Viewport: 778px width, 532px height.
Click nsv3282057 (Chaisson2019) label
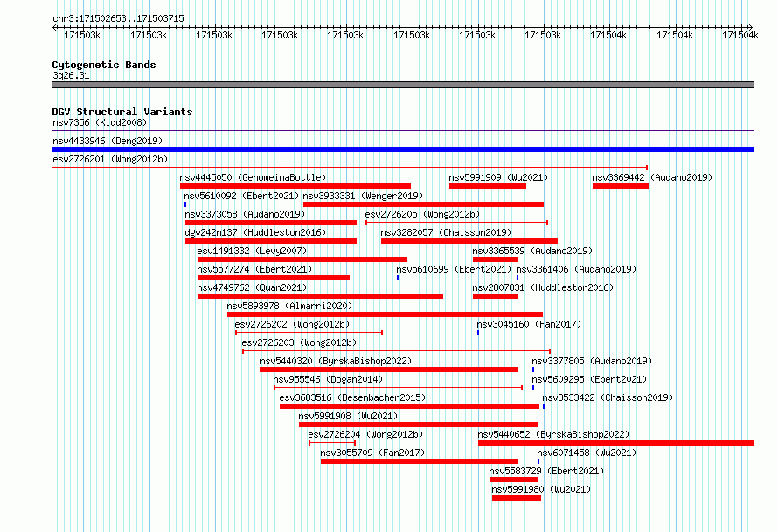446,232
